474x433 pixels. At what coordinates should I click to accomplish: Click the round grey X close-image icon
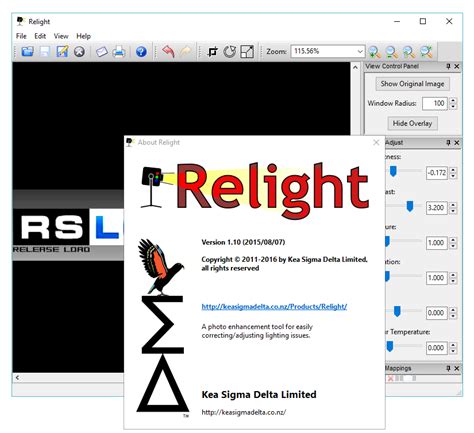(79, 52)
